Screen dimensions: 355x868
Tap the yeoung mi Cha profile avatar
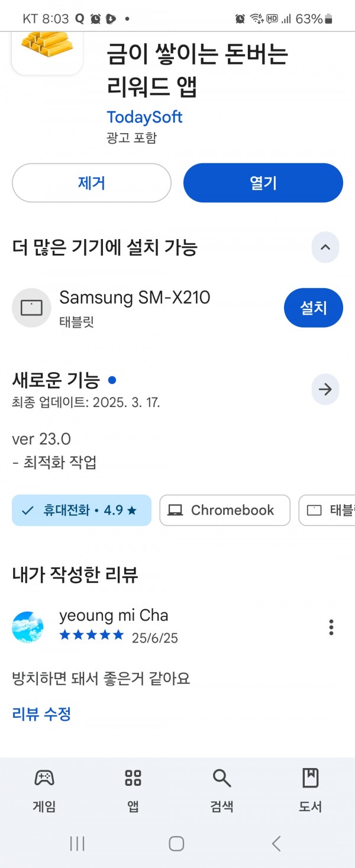pyautogui.click(x=28, y=627)
